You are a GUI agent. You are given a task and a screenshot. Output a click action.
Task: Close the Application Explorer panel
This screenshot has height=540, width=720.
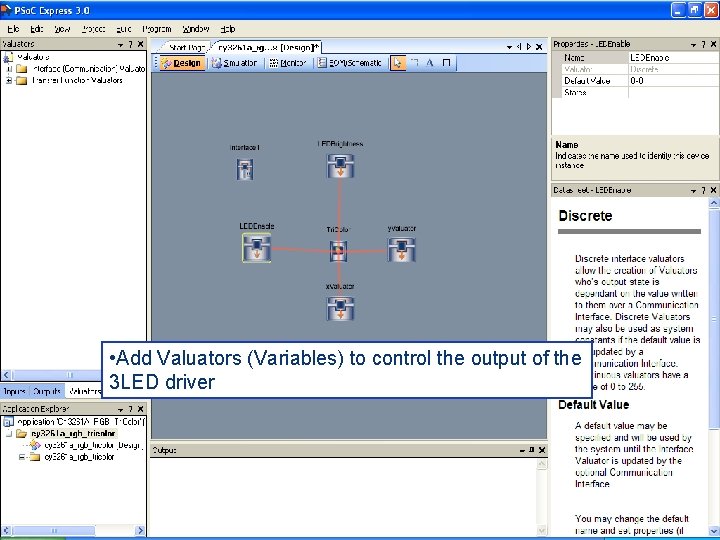tap(141, 409)
